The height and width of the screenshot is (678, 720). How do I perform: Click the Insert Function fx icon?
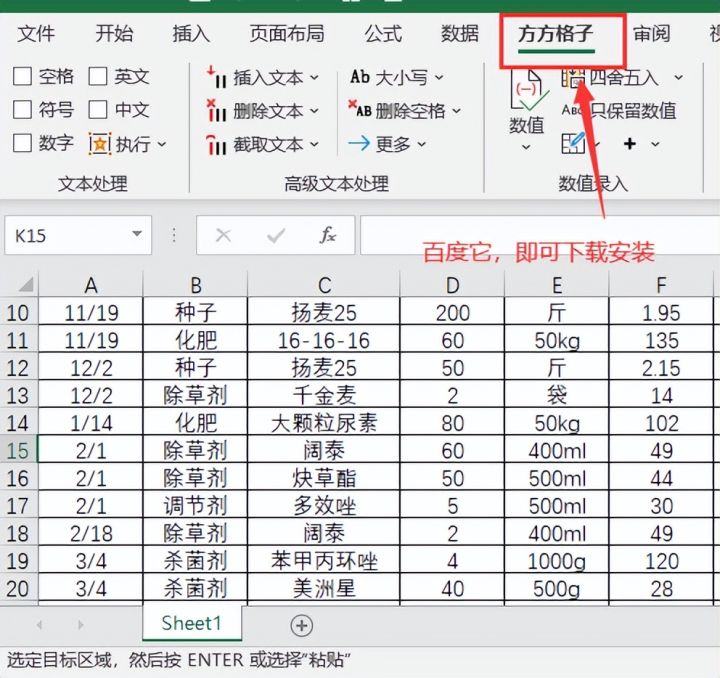tap(328, 235)
